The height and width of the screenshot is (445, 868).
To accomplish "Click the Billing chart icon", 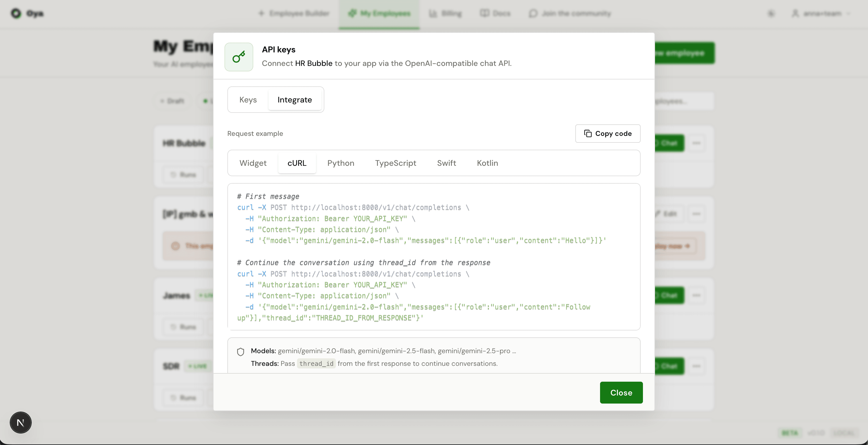I will pos(433,13).
